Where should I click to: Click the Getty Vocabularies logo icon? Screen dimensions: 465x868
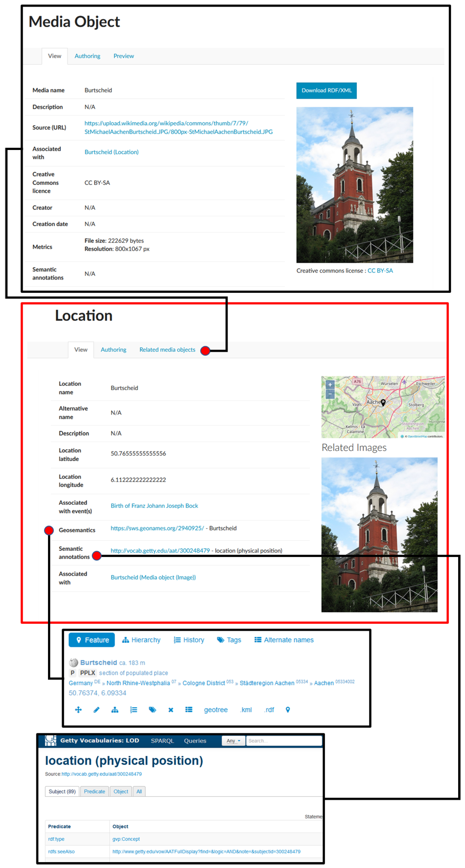pos(51,740)
